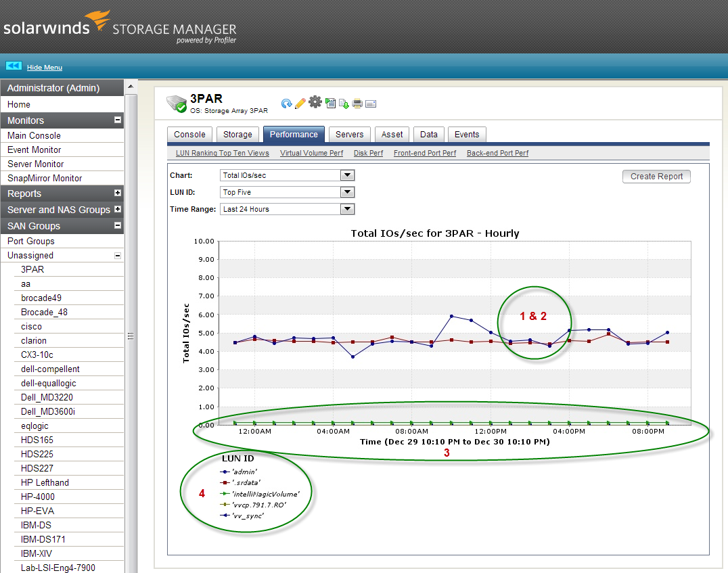This screenshot has height=573, width=728.
Task: Open the Events tab
Action: pyautogui.click(x=467, y=134)
